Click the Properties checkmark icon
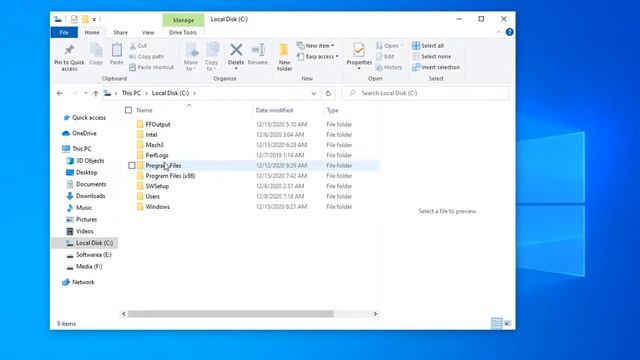The image size is (640, 360). (x=359, y=50)
